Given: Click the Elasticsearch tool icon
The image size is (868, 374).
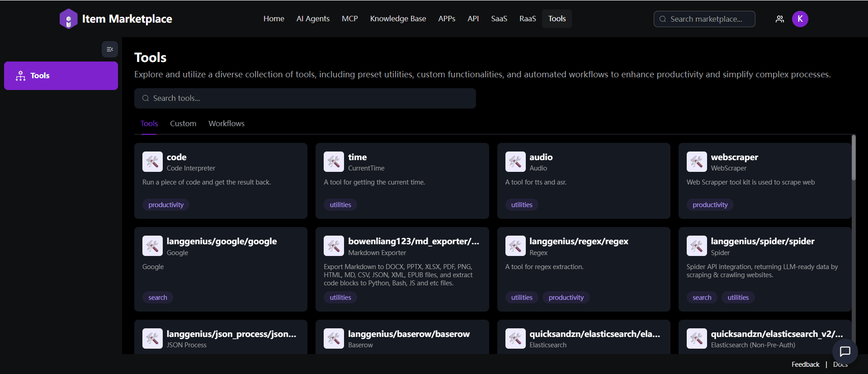Looking at the screenshot, I should (x=515, y=338).
